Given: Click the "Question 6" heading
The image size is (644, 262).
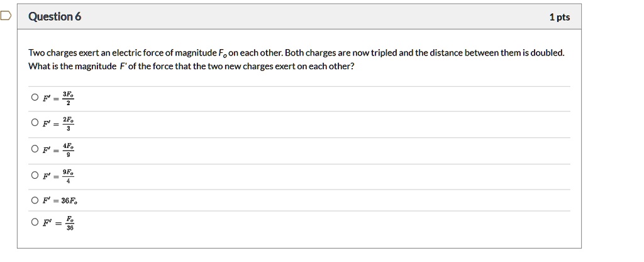Looking at the screenshot, I should coord(55,17).
